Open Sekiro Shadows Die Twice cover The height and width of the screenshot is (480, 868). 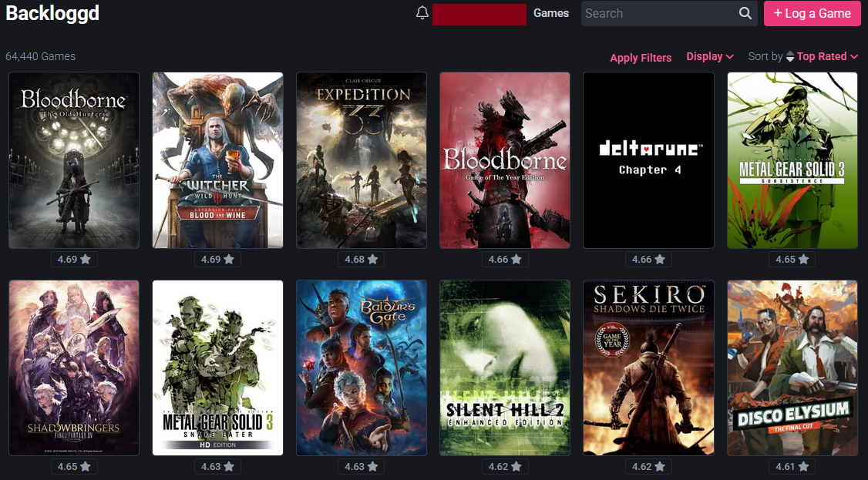pos(648,368)
